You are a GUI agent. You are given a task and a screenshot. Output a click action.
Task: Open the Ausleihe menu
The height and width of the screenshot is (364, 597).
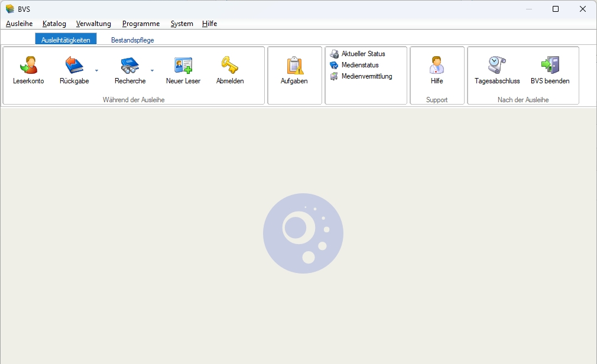(x=19, y=24)
